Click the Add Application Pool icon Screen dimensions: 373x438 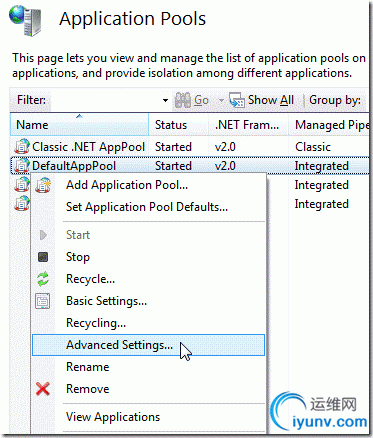[x=43, y=185]
